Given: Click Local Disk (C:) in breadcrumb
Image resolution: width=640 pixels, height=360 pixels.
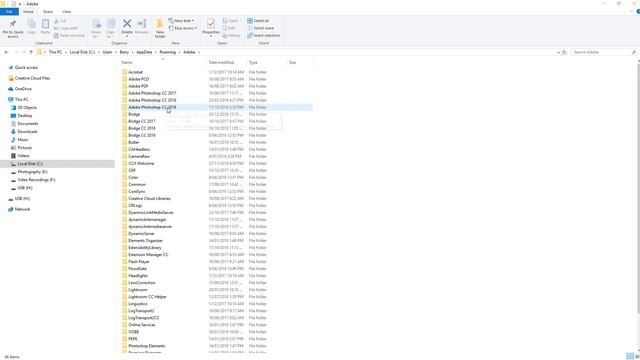Looking at the screenshot, I should point(82,52).
